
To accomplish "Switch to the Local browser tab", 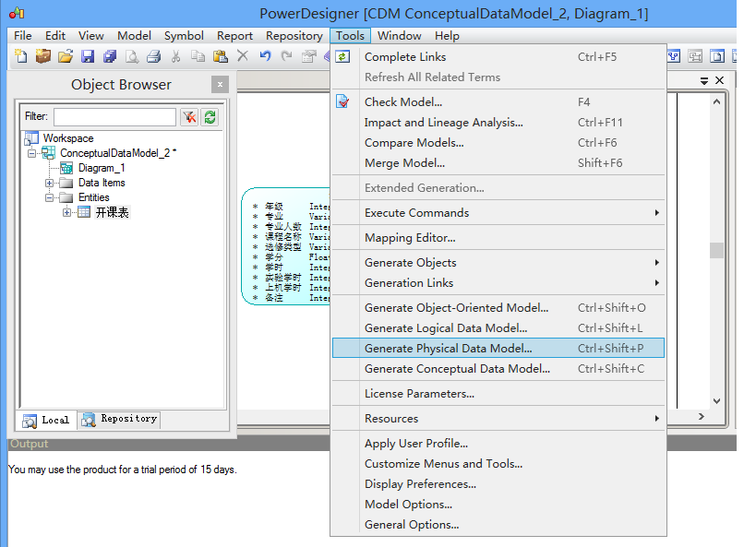I will click(x=46, y=421).
